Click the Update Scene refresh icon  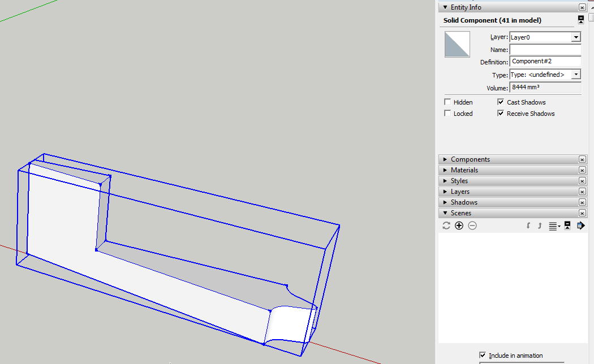point(446,226)
